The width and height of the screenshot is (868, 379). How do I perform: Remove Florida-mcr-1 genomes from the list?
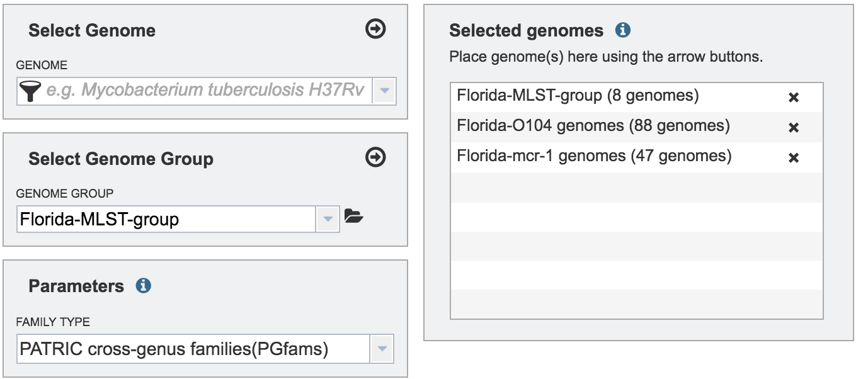[x=794, y=158]
